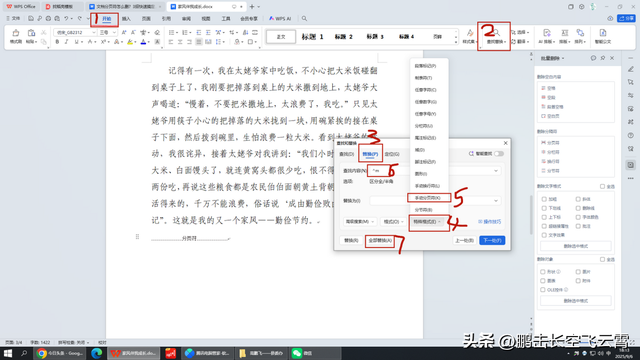Check the 形状 shapes checkbox under delete objects
The width and height of the screenshot is (640, 360).
click(x=543, y=272)
